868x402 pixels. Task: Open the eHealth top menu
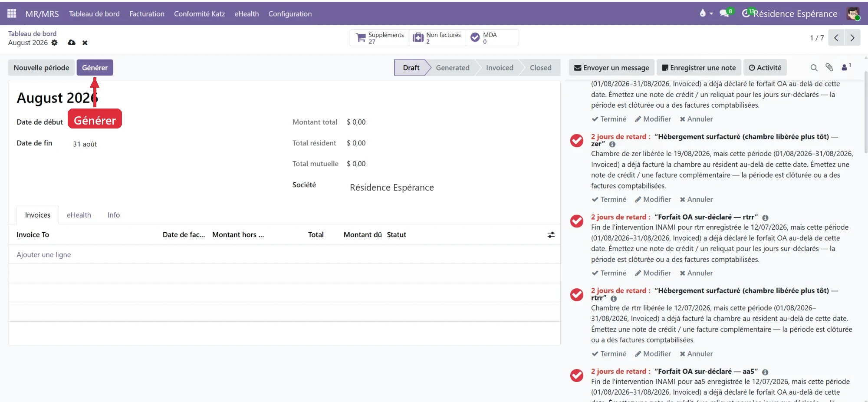pos(247,14)
